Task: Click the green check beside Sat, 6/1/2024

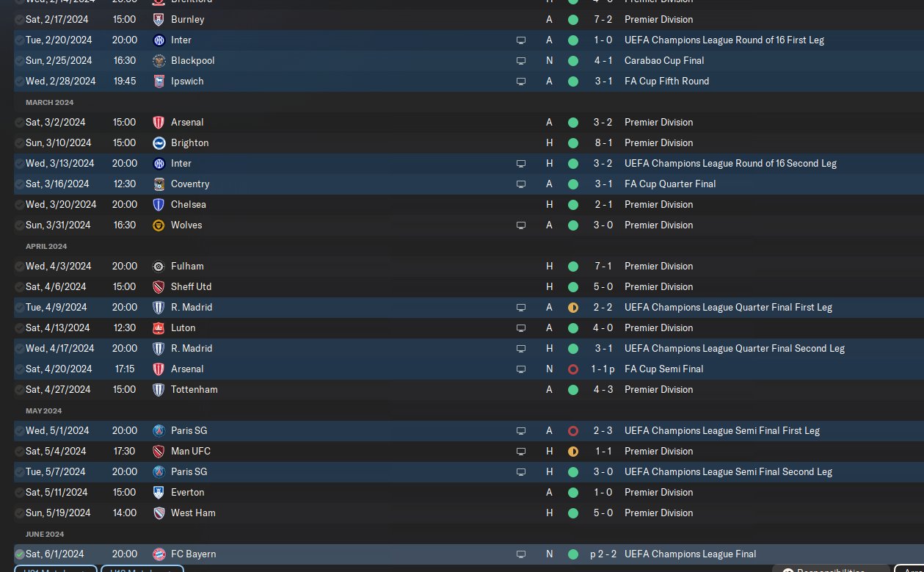Action: (19, 554)
